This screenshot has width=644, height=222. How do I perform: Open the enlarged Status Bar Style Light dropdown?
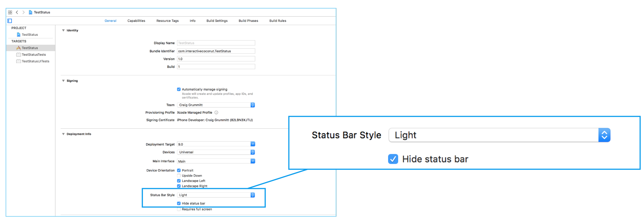(499, 135)
